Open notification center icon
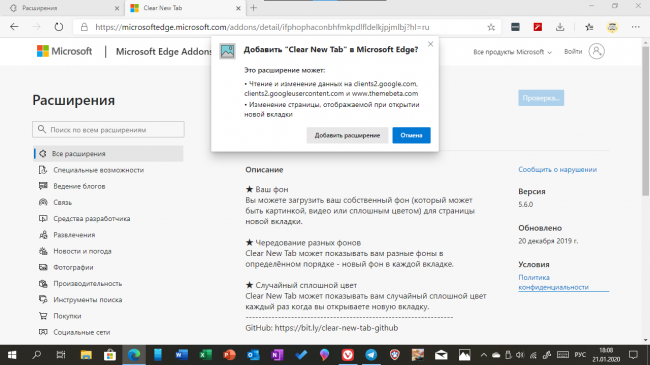This screenshot has height=365, width=650. 633,355
